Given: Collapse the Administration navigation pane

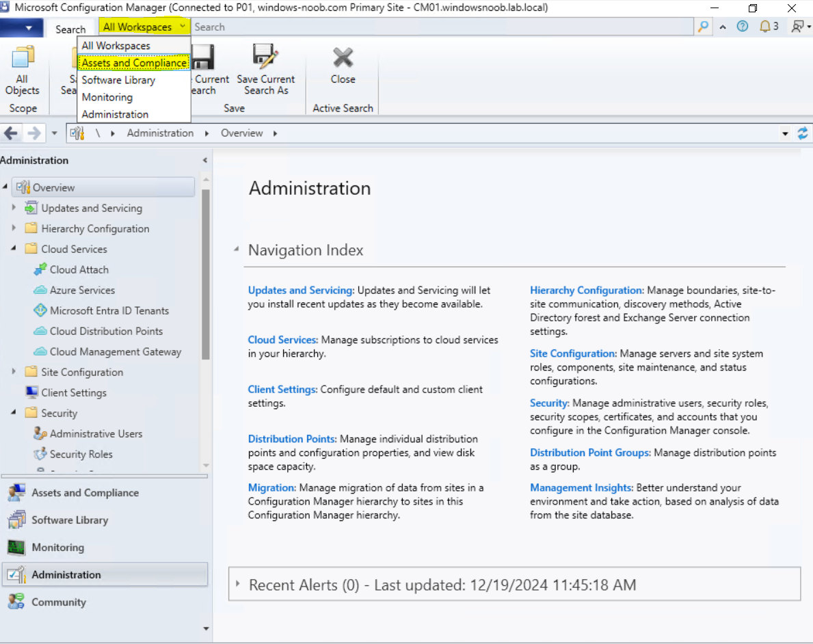Looking at the screenshot, I should [205, 160].
